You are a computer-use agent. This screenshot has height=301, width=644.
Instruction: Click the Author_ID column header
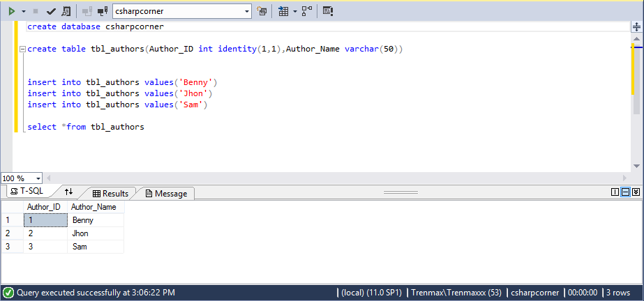(x=45, y=207)
